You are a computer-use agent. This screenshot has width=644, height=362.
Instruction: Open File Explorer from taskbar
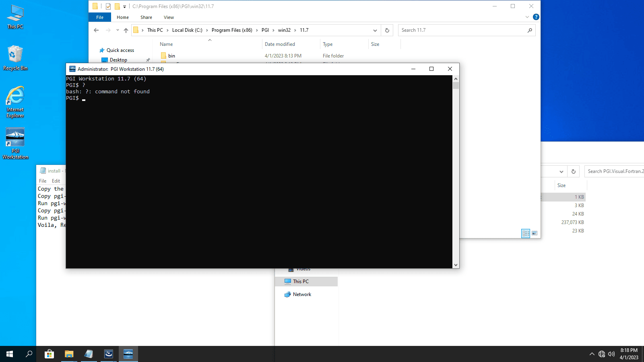pyautogui.click(x=69, y=354)
